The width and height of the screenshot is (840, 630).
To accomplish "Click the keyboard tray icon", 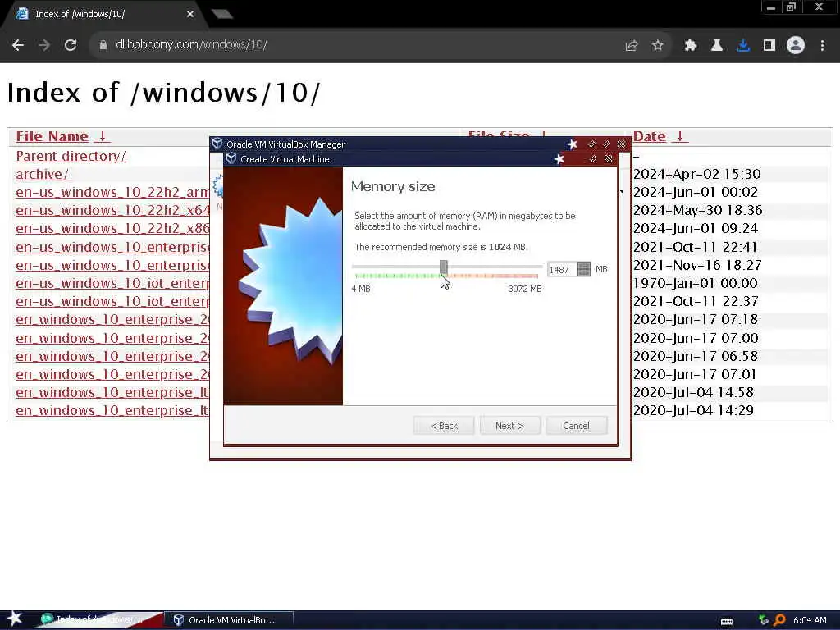I will (x=727, y=621).
